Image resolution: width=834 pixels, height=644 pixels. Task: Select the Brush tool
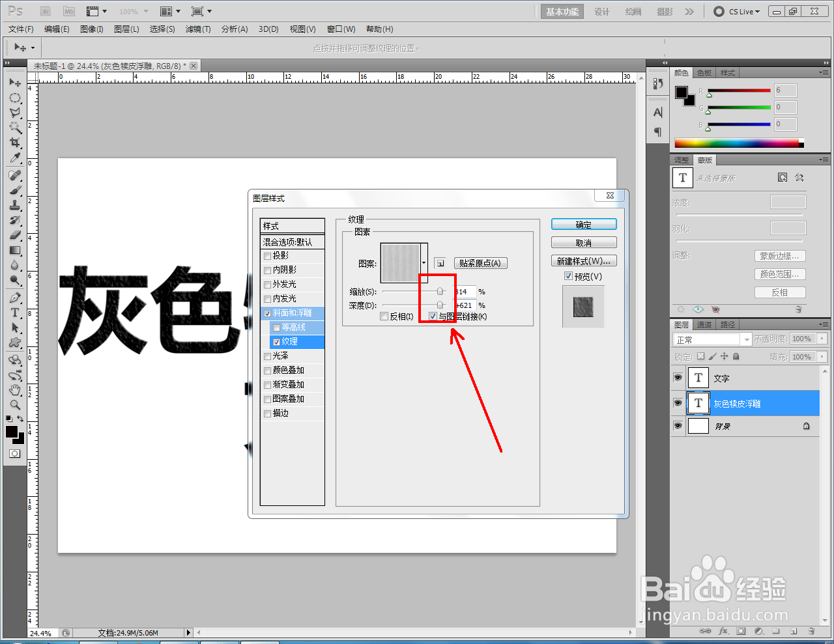coord(15,190)
